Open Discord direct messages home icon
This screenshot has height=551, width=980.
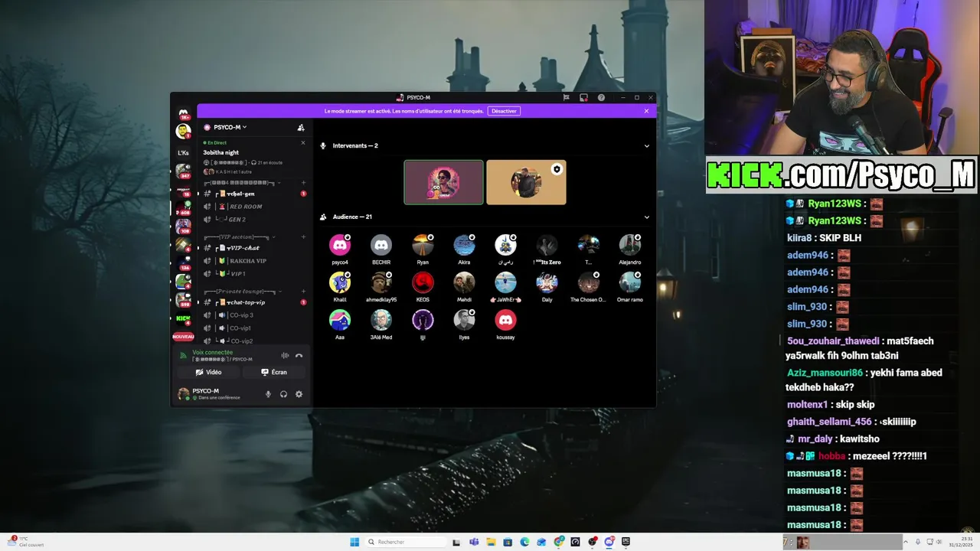(184, 114)
